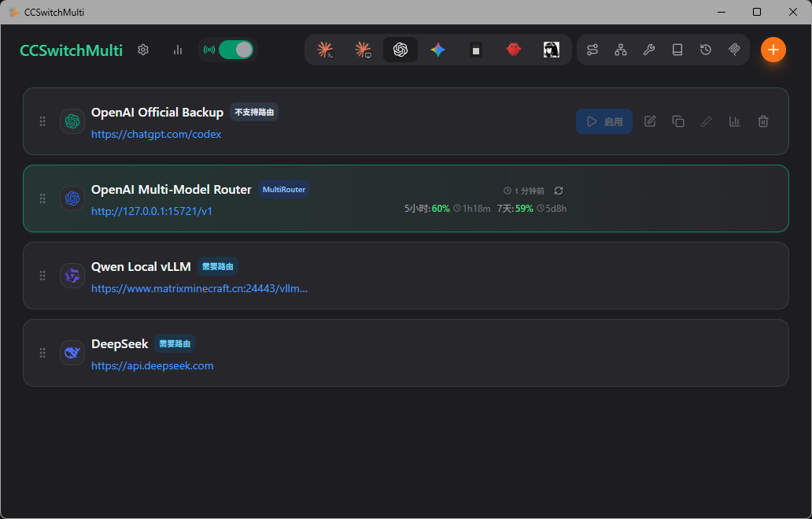Open the network hierarchy tool icon
Screen dimensions: 812x519
[x=620, y=50]
